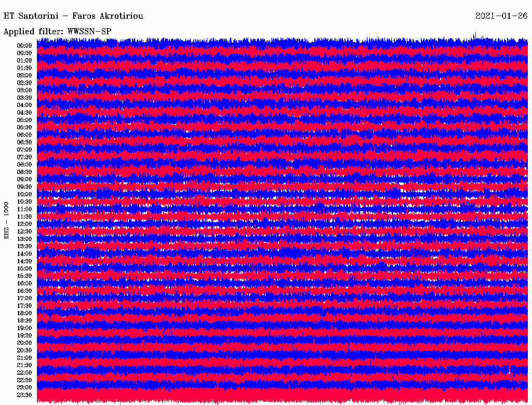Select the 23:00 time label

click(24, 388)
